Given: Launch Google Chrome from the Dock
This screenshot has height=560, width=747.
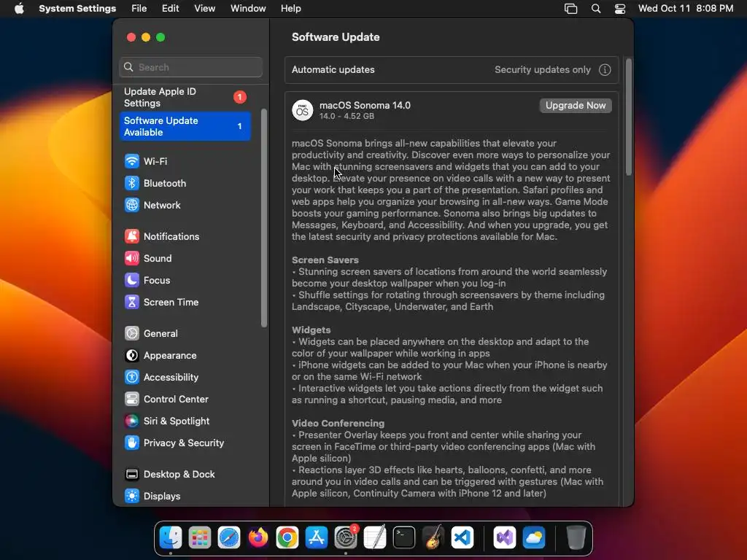Looking at the screenshot, I should 287,538.
